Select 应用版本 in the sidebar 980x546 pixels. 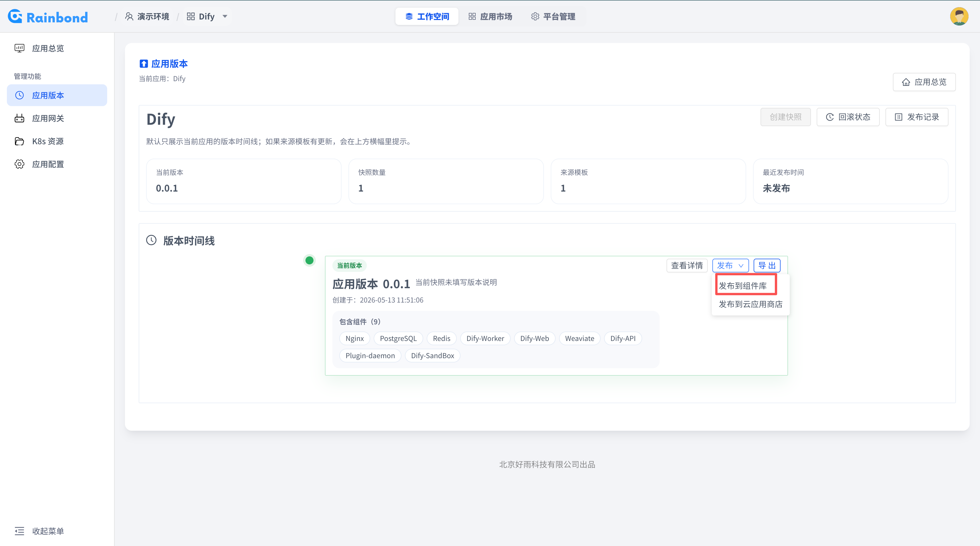pyautogui.click(x=57, y=95)
